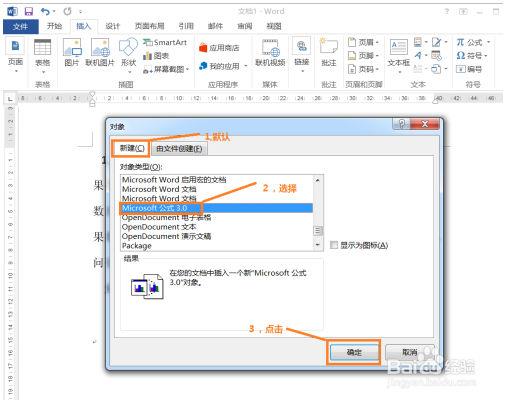Image resolution: width=506 pixels, height=403 pixels.
Task: Click the Word application icon in title bar
Action: [12, 12]
